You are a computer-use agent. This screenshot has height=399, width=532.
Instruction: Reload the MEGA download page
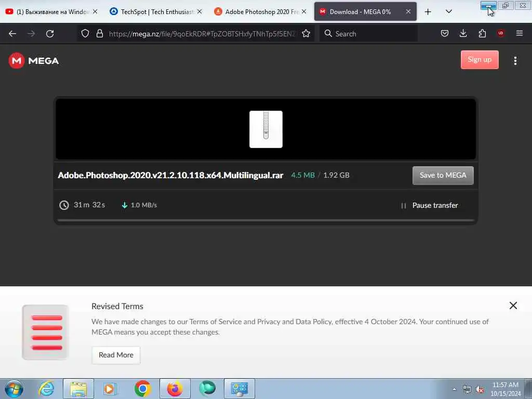(x=50, y=34)
